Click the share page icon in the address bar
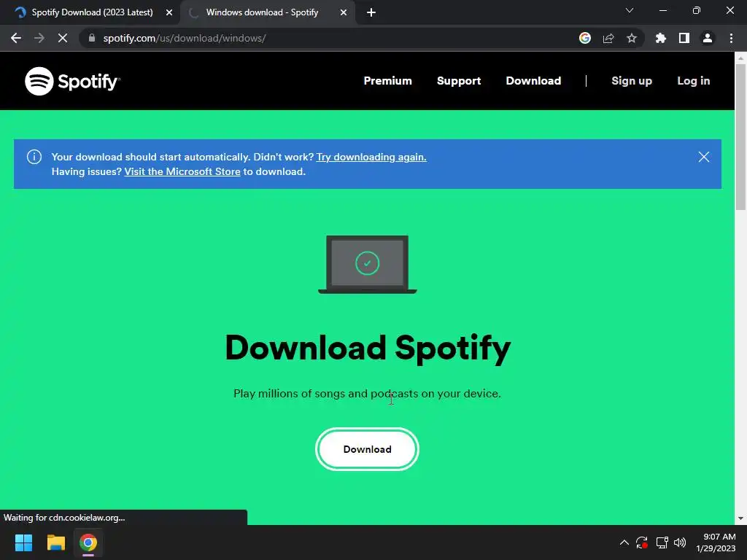 [608, 38]
